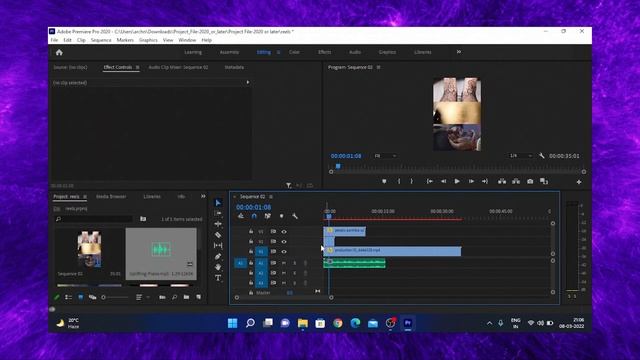Open the Program monitor zoom level Fit dropdown
The image size is (640, 360).
click(x=385, y=156)
